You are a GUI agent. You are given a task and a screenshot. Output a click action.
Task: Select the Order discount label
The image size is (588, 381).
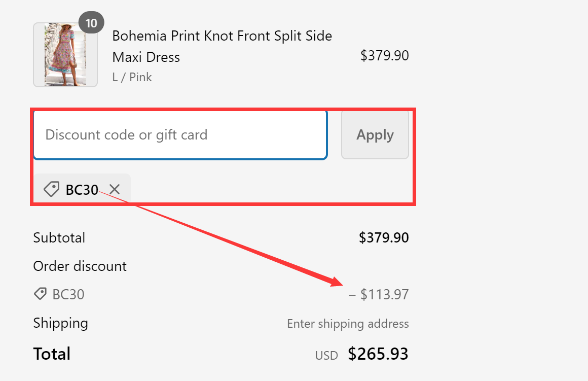tap(80, 266)
